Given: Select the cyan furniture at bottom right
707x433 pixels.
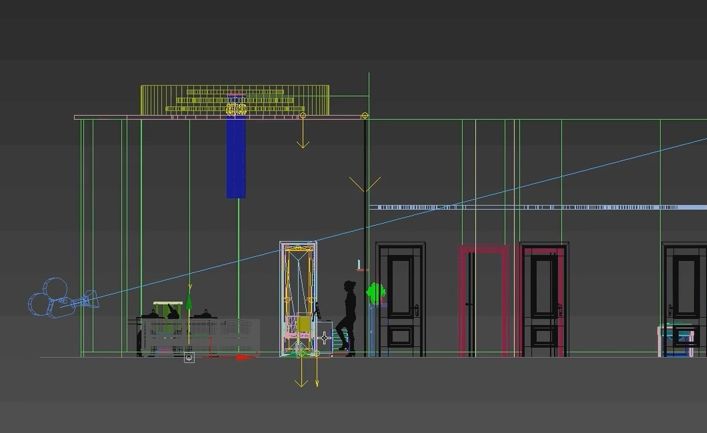Looking at the screenshot, I should click(x=678, y=340).
